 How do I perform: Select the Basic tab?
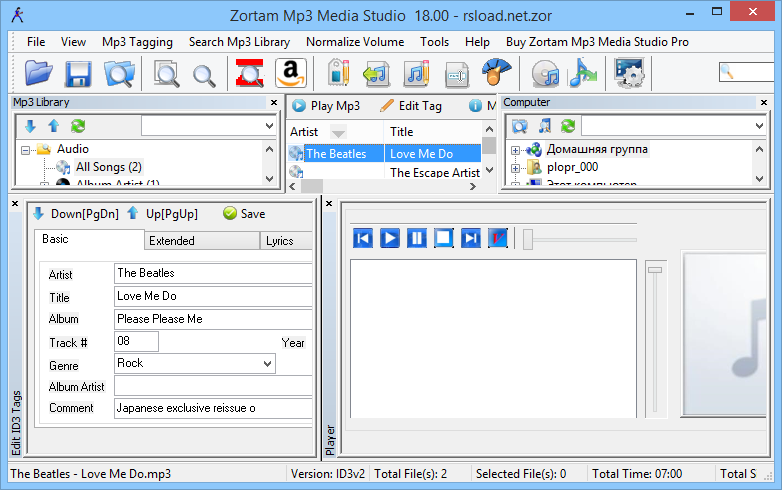89,239
